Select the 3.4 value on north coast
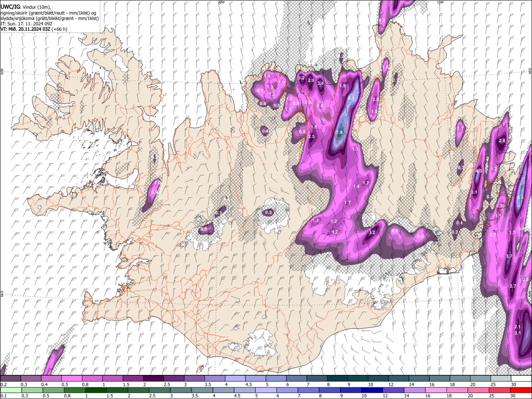This screenshot has height=399, width=532. [320, 84]
